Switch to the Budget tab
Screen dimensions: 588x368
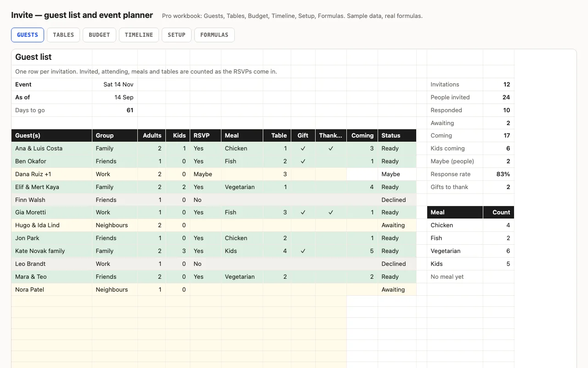(x=99, y=35)
